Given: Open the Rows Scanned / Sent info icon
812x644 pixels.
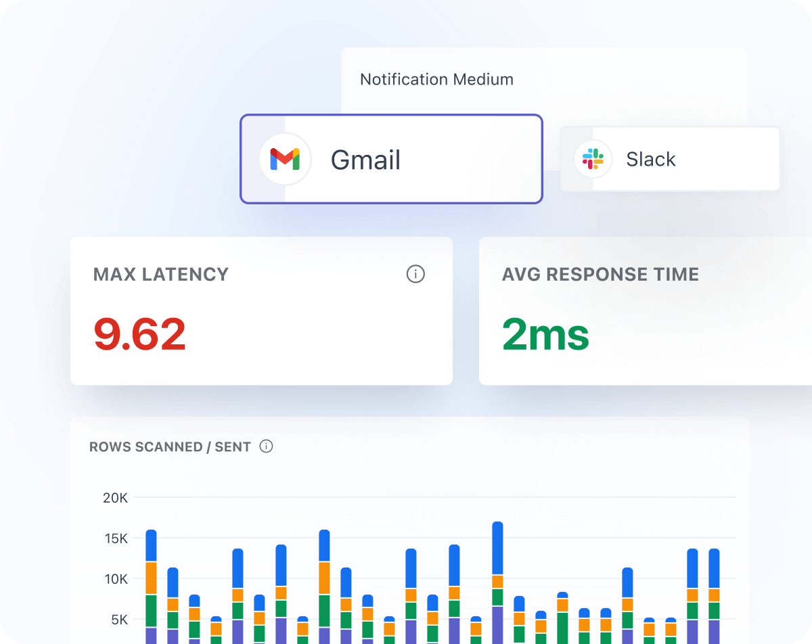Looking at the screenshot, I should point(267,446).
